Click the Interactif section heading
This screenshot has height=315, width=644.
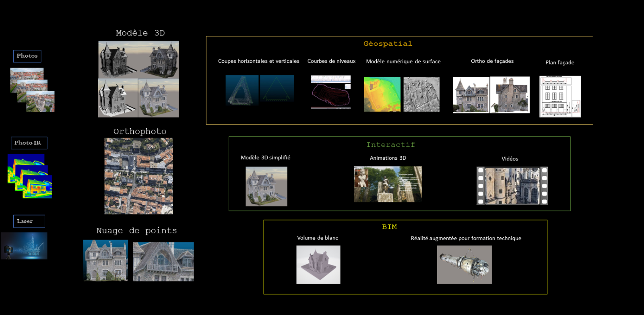click(x=390, y=145)
